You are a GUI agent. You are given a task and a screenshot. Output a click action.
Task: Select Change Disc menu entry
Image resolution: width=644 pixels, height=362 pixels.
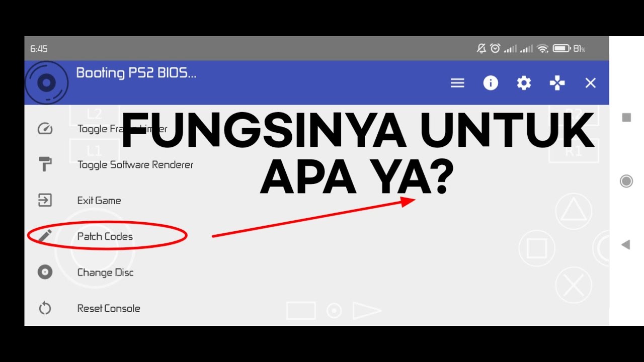coord(105,273)
